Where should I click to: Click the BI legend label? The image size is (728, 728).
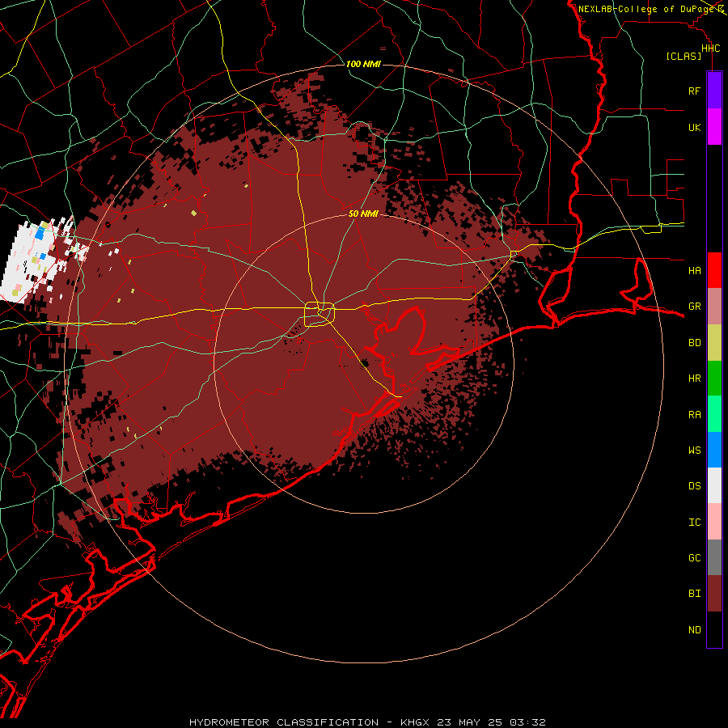click(694, 594)
